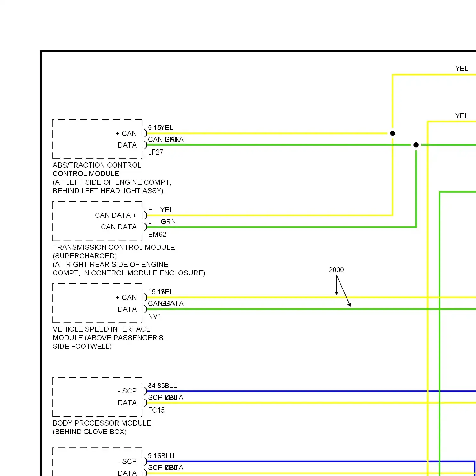
Task: Click BEHIND LEFT HEADLIGHT ASSY) text
Action: click(108, 191)
